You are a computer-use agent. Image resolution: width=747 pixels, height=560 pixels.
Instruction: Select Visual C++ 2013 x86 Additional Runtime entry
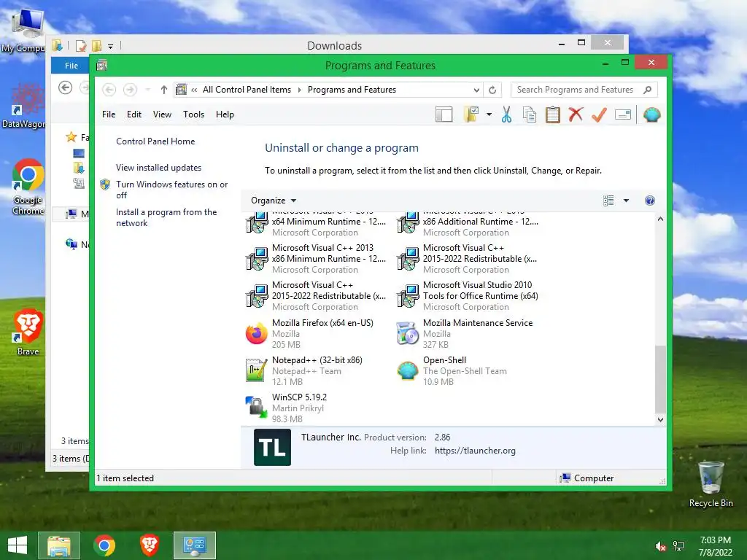pyautogui.click(x=467, y=224)
